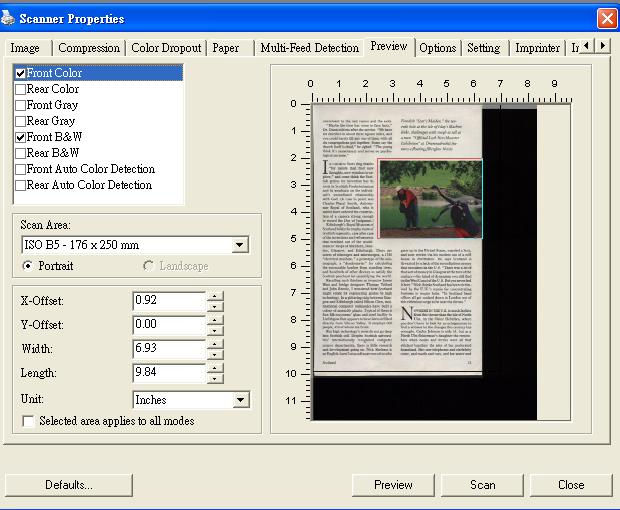Click the tab scroll left arrow
Image resolution: width=620 pixels, height=510 pixels.
click(x=587, y=46)
